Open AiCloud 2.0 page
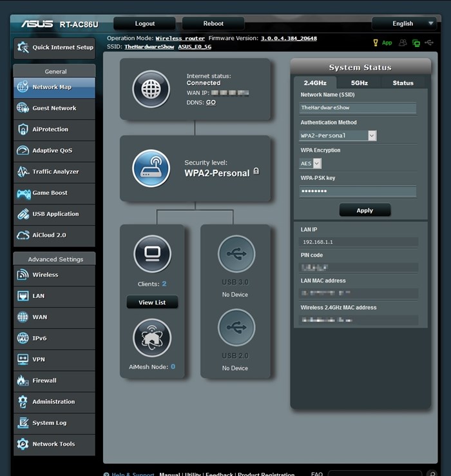This screenshot has width=451, height=476. (54, 235)
